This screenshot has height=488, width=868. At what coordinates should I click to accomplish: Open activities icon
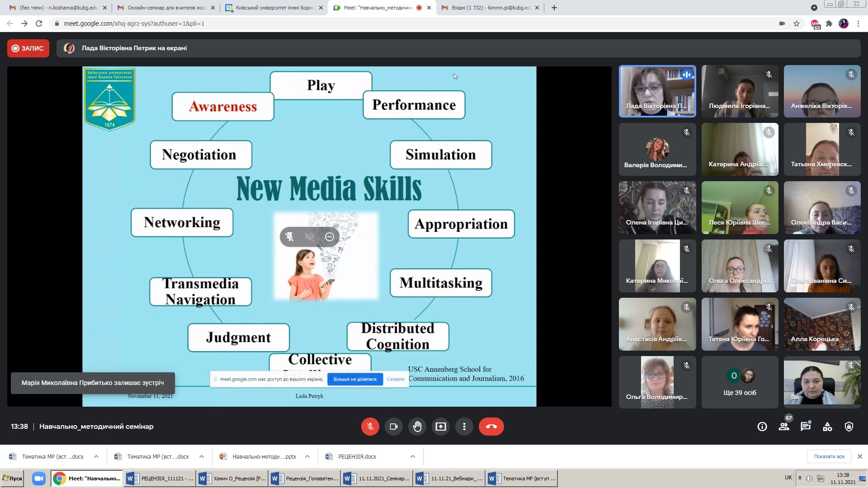tap(827, 427)
